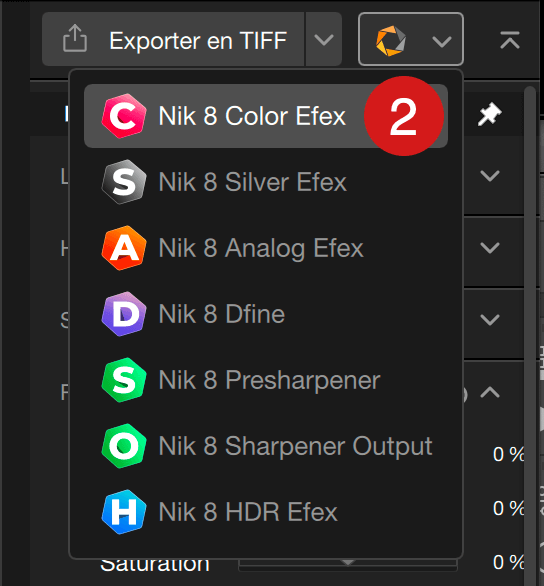Collapse all palettes with the top arrow

510,40
